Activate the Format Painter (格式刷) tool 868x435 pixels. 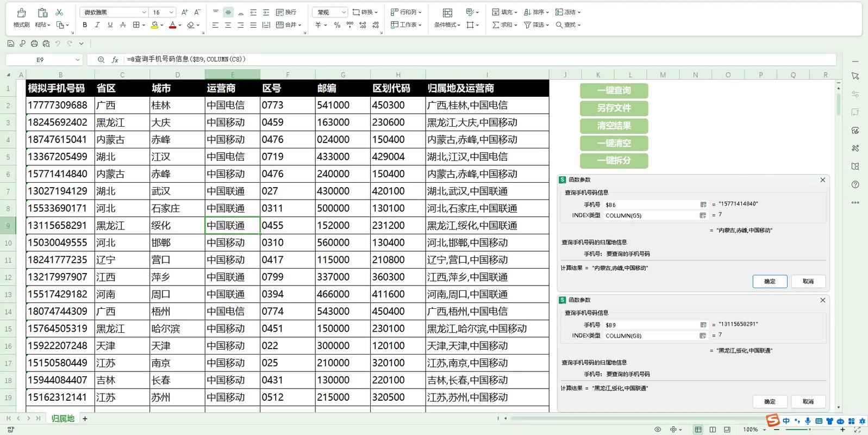(21, 18)
